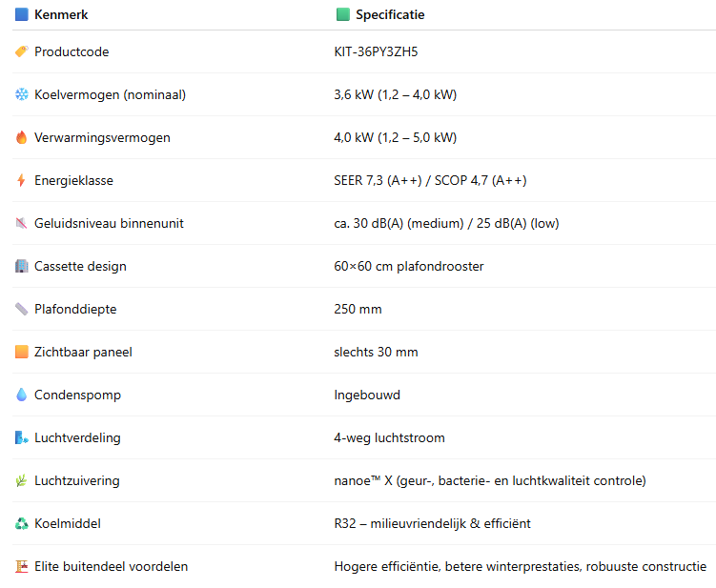The height and width of the screenshot is (588, 716).
Task: Click the green square beside Specificatie header
Action: pyautogui.click(x=343, y=14)
